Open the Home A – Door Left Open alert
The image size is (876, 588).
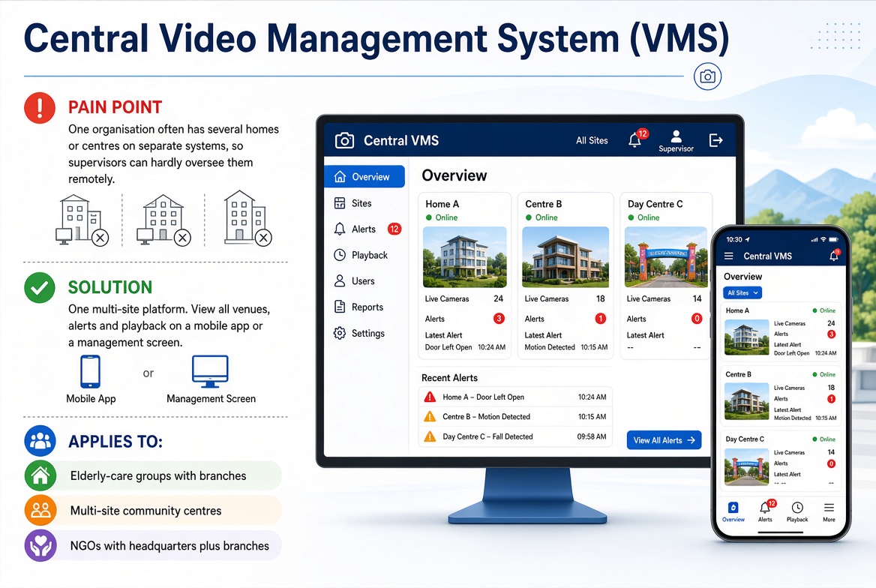[515, 397]
